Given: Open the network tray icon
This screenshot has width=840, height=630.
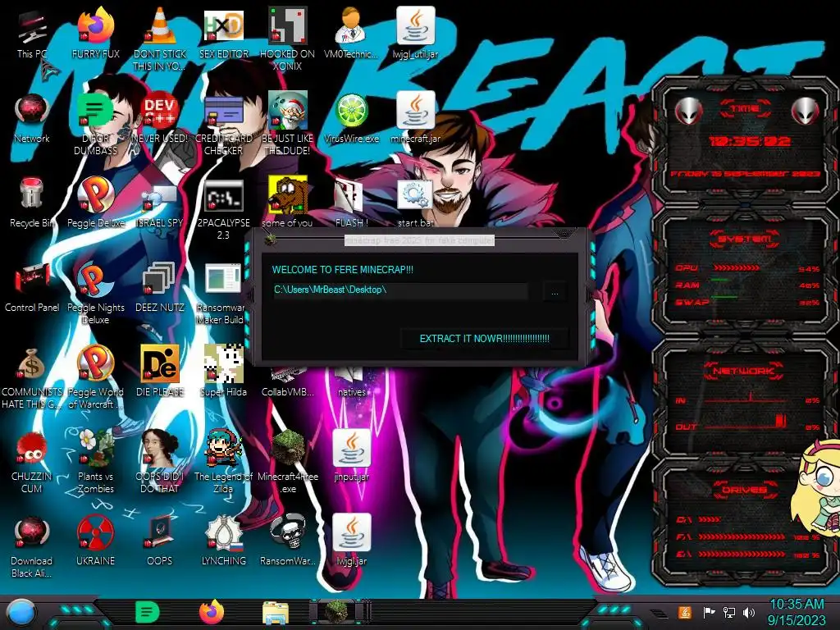Looking at the screenshot, I should click(729, 612).
